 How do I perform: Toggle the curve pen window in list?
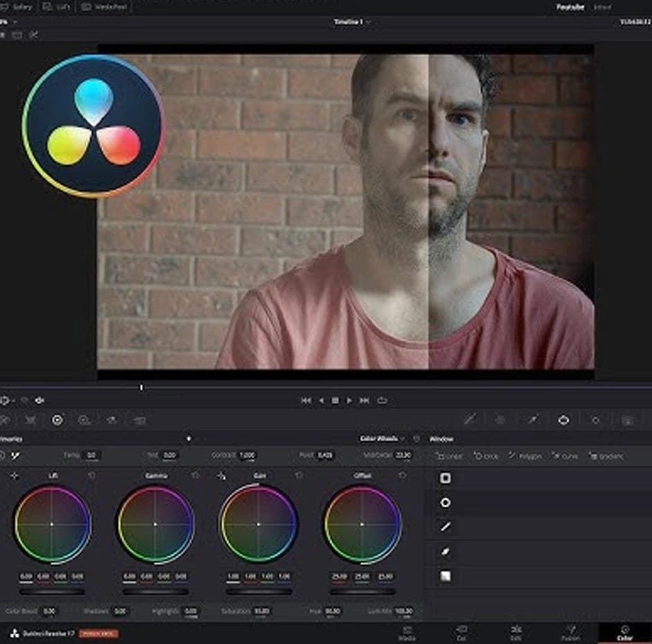coord(445,552)
